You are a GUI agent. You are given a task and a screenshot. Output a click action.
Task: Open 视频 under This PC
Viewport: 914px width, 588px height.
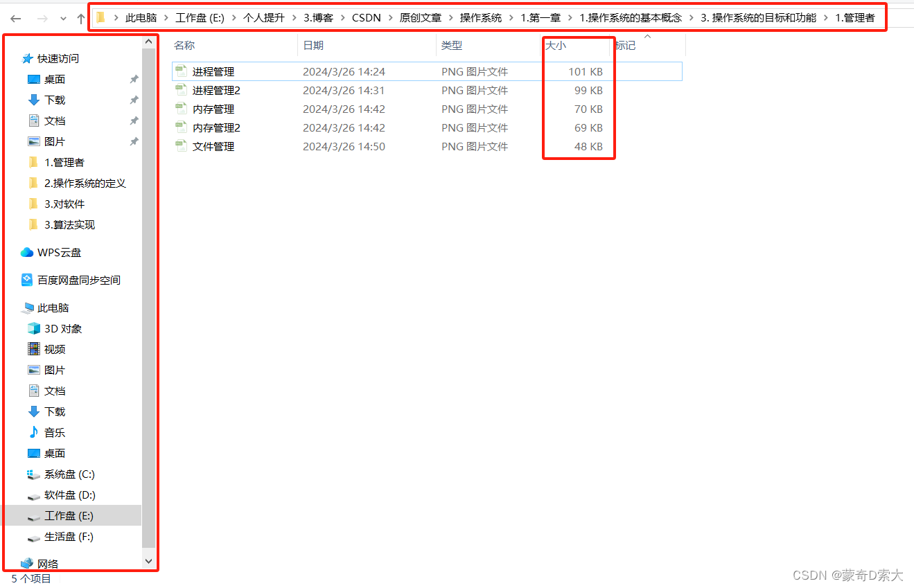click(55, 350)
